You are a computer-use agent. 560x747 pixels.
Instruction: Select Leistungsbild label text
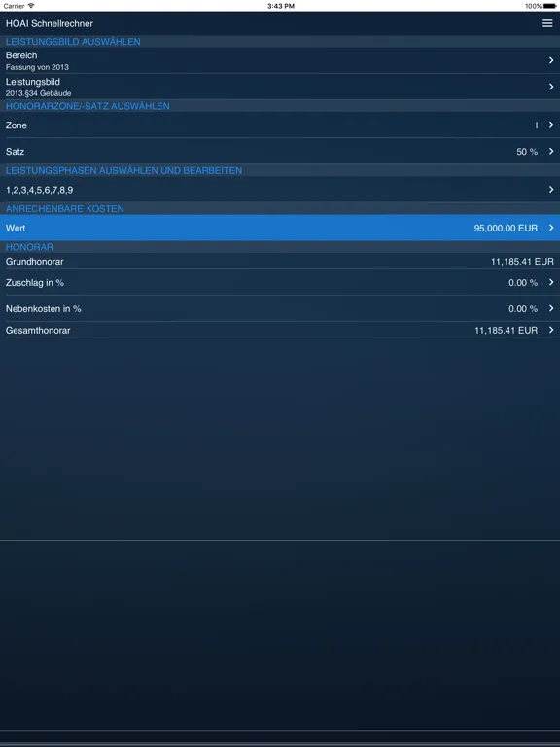coord(33,82)
